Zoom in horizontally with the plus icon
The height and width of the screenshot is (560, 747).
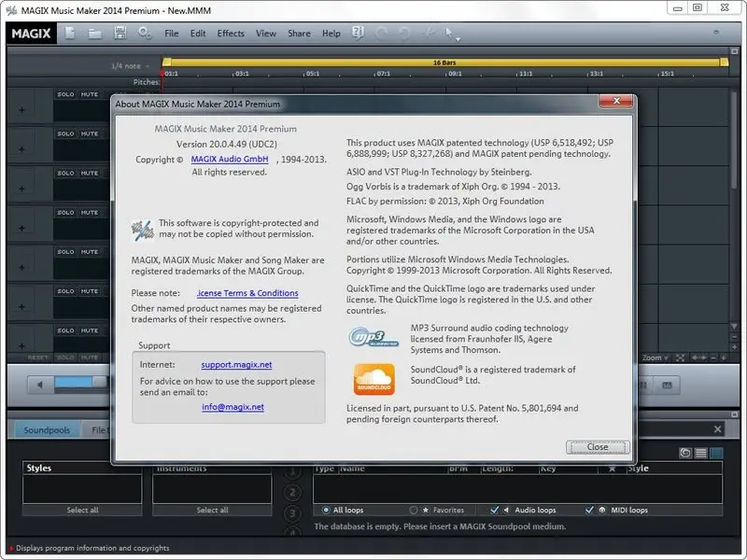pos(724,357)
